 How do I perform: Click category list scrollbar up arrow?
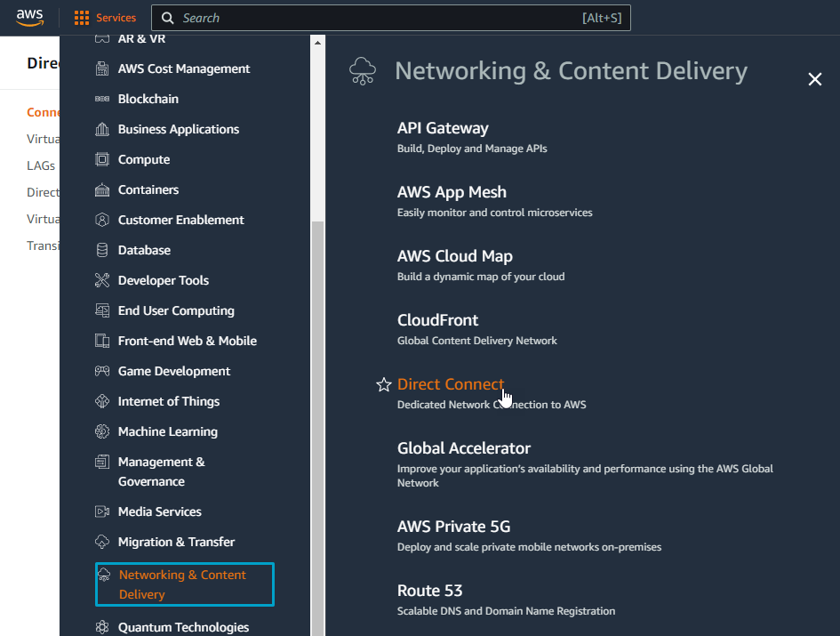pos(317,43)
